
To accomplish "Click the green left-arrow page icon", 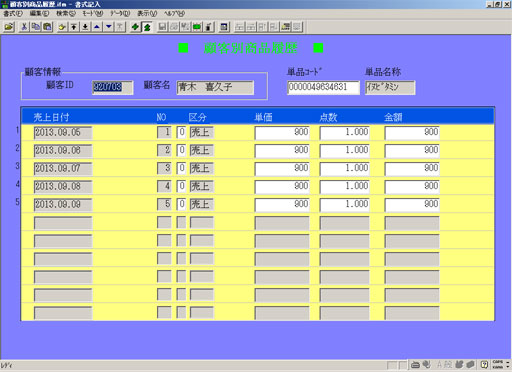I will point(135,27).
